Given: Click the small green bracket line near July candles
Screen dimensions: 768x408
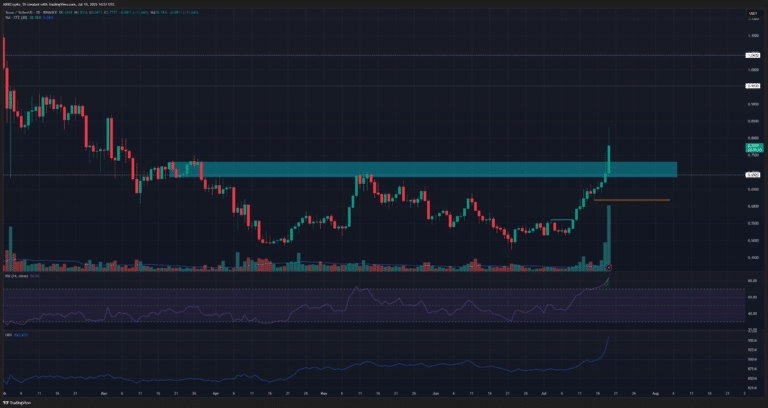Looking at the screenshot, I should pyautogui.click(x=562, y=219).
